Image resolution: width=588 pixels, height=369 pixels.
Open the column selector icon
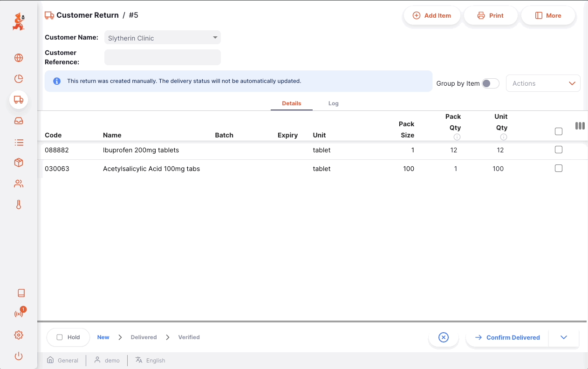tap(580, 126)
